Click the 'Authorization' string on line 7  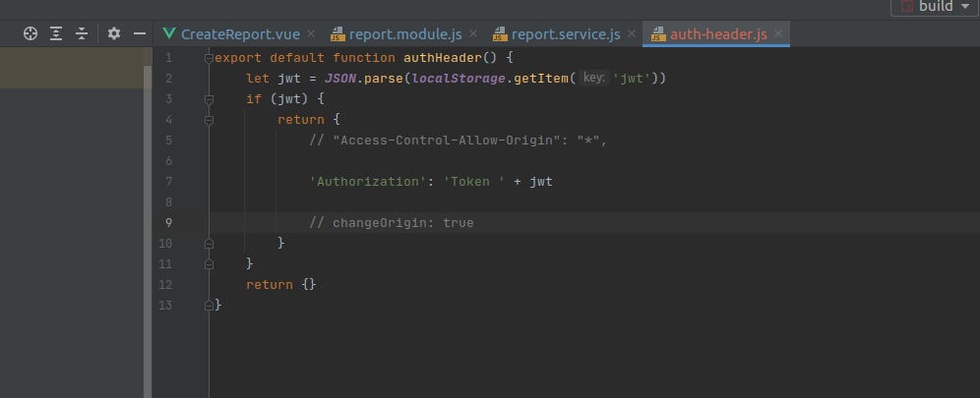pyautogui.click(x=368, y=182)
